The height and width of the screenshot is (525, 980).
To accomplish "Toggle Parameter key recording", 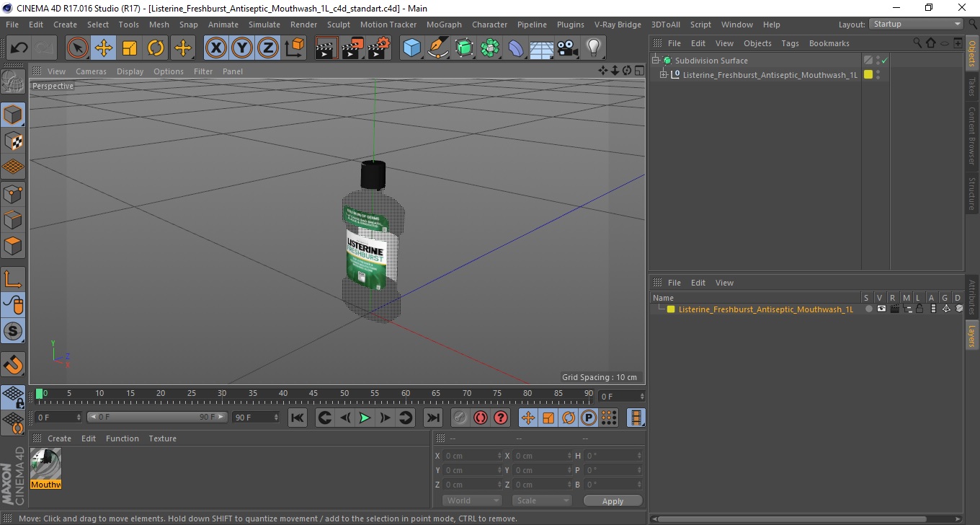I will [589, 418].
